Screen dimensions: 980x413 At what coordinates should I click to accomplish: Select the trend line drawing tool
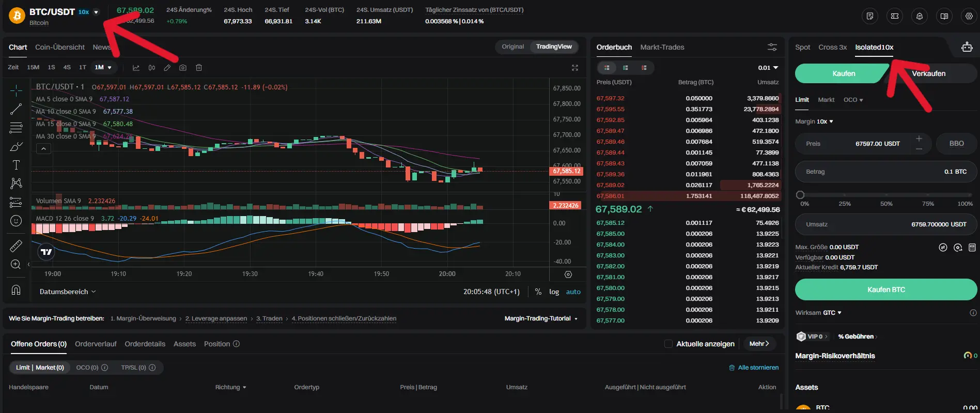(x=16, y=109)
